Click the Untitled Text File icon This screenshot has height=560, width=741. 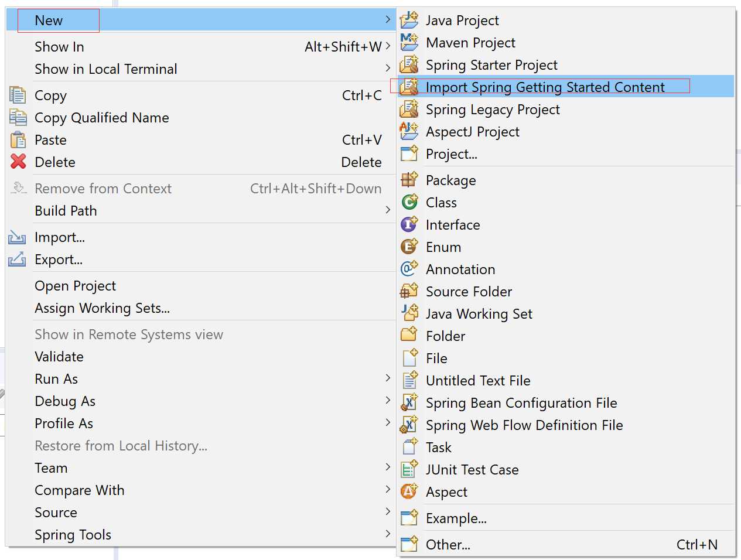[x=409, y=380]
